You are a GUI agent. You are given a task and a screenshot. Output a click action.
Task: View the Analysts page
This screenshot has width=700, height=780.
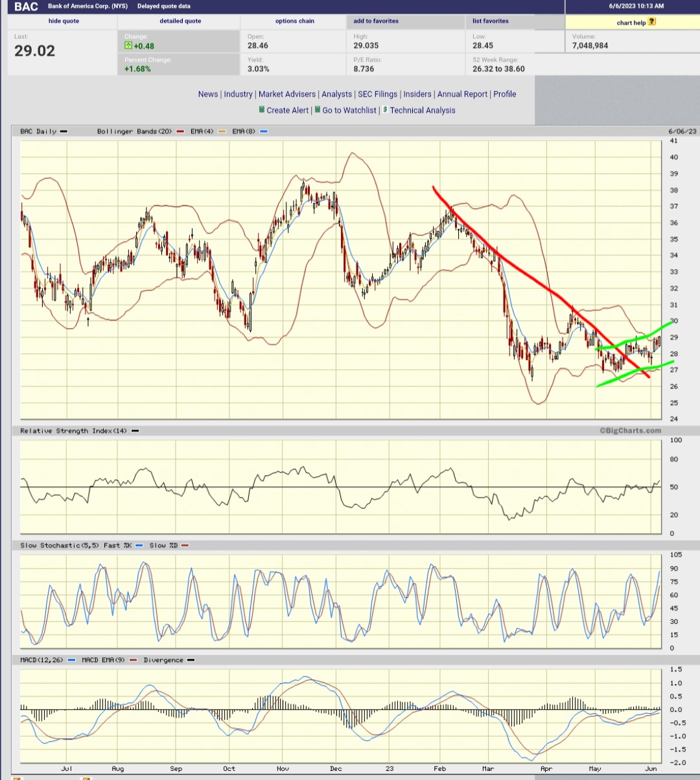[337, 94]
